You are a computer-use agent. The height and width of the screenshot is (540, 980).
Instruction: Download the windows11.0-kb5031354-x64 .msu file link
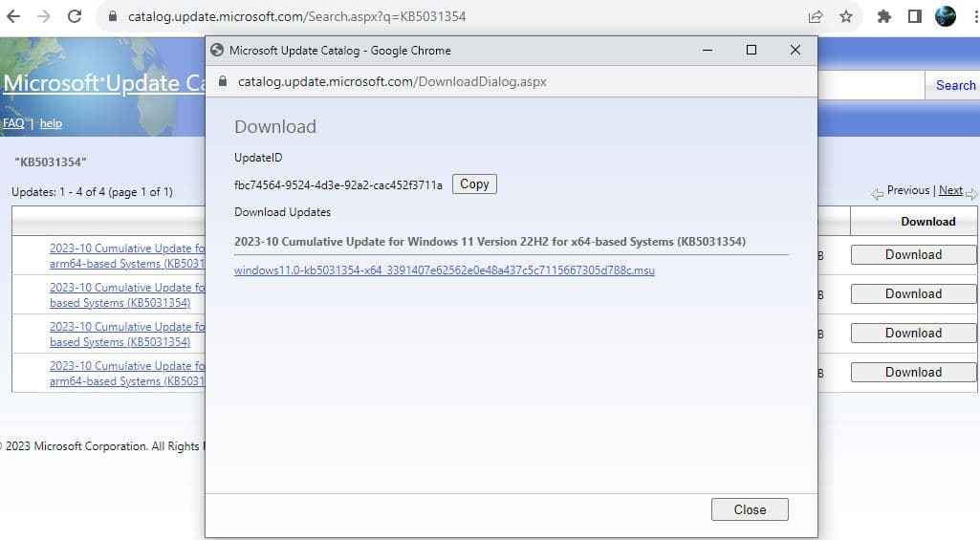[445, 270]
